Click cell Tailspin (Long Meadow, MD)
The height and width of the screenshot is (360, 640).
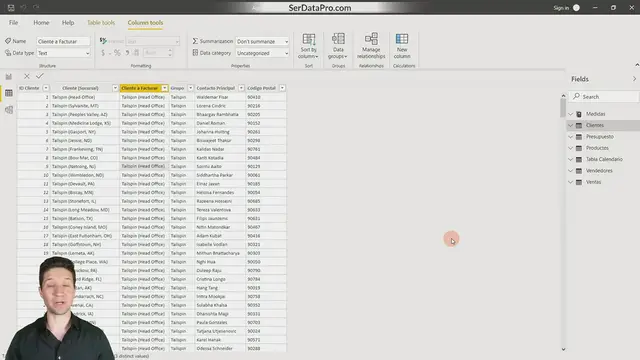click(85, 210)
